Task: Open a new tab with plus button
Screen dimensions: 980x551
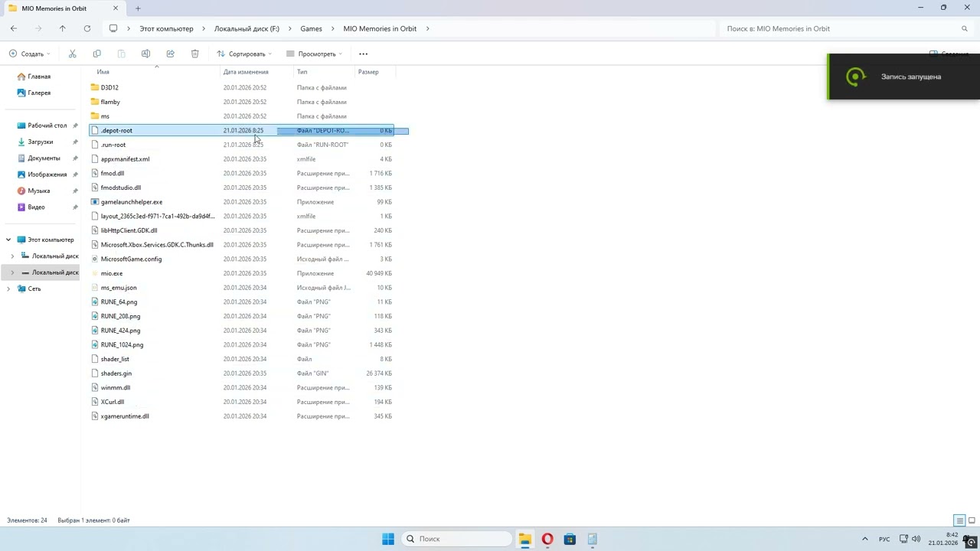Action: pos(138,8)
